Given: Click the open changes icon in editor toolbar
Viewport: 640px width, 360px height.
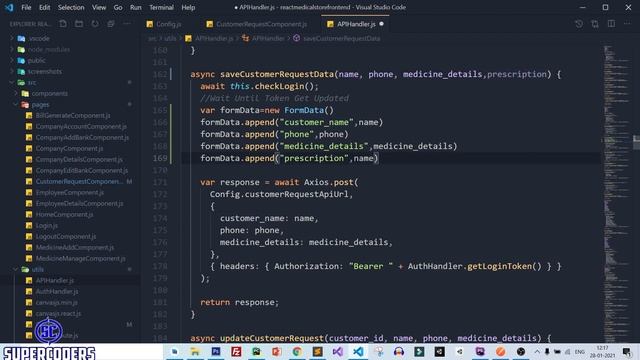Looking at the screenshot, I should click(595, 24).
